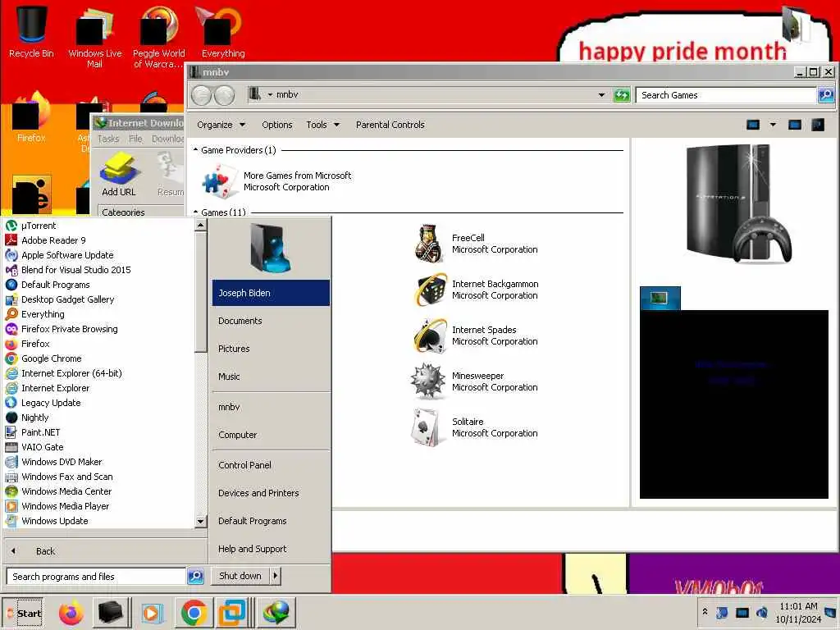Click Chrome icon in the taskbar

(194, 613)
